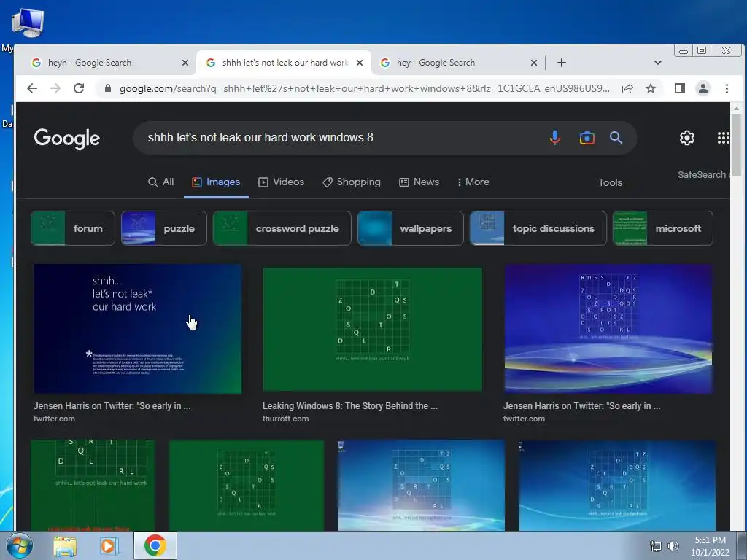
Task: Click the forward navigation arrow
Action: tap(55, 88)
